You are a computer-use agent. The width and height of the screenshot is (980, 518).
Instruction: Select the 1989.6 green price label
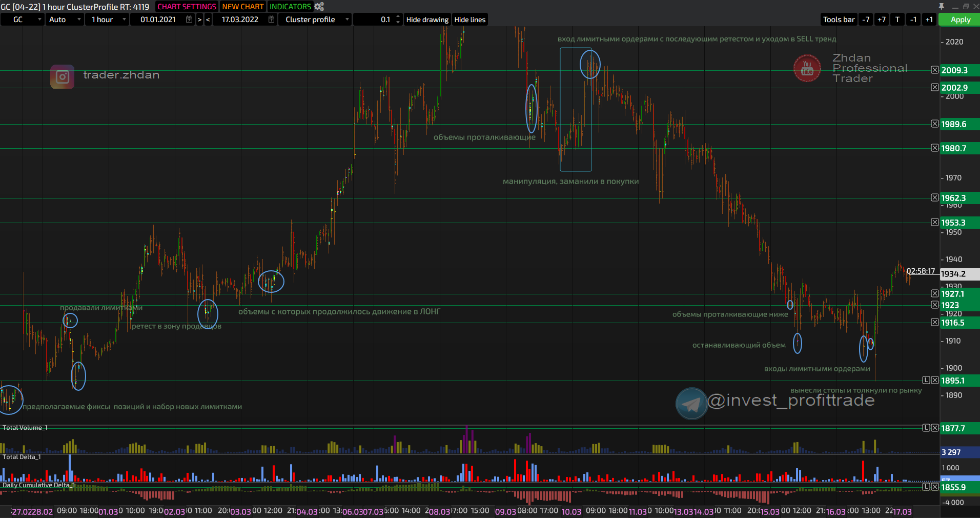(959, 124)
